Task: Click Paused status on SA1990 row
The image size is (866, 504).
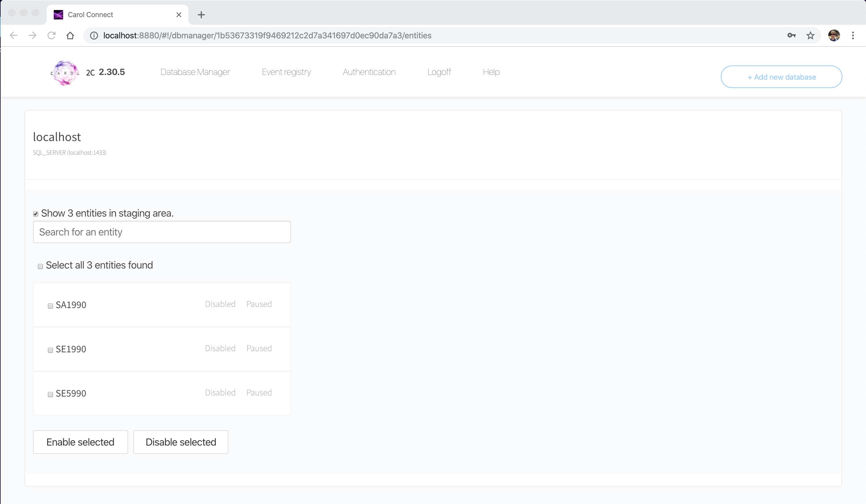Action: click(x=259, y=305)
